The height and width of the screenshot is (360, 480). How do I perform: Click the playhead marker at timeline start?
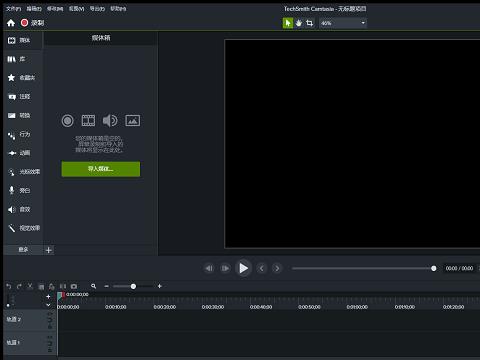[x=60, y=295]
